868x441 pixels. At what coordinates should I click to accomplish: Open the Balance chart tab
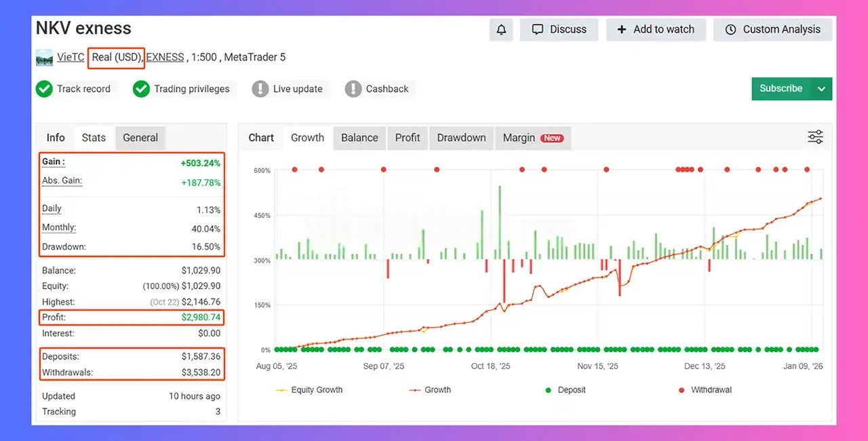[x=359, y=138]
